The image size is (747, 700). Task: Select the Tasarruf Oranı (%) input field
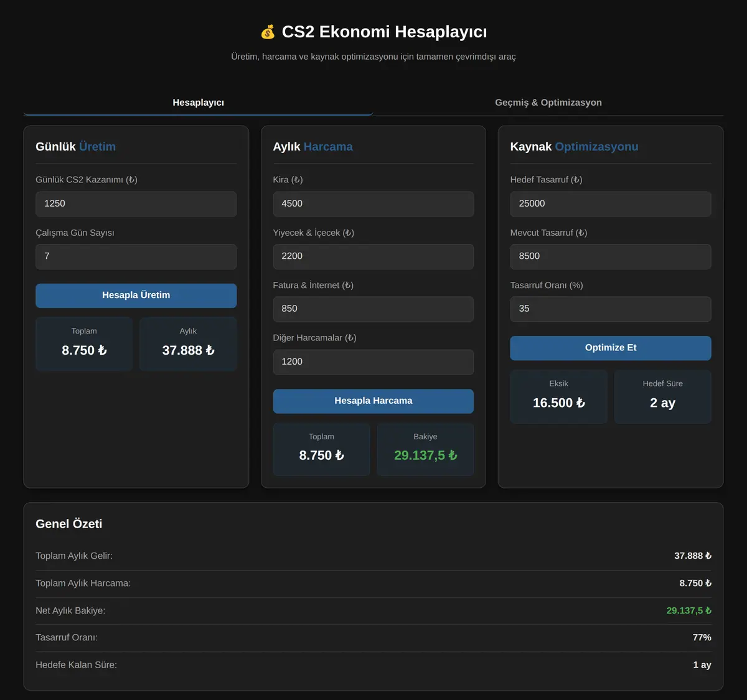[611, 309]
